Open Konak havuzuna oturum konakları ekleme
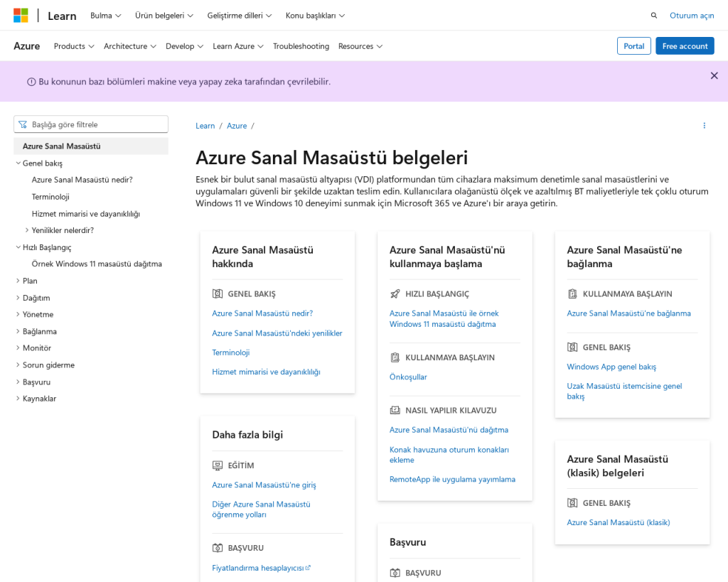 [449, 455]
